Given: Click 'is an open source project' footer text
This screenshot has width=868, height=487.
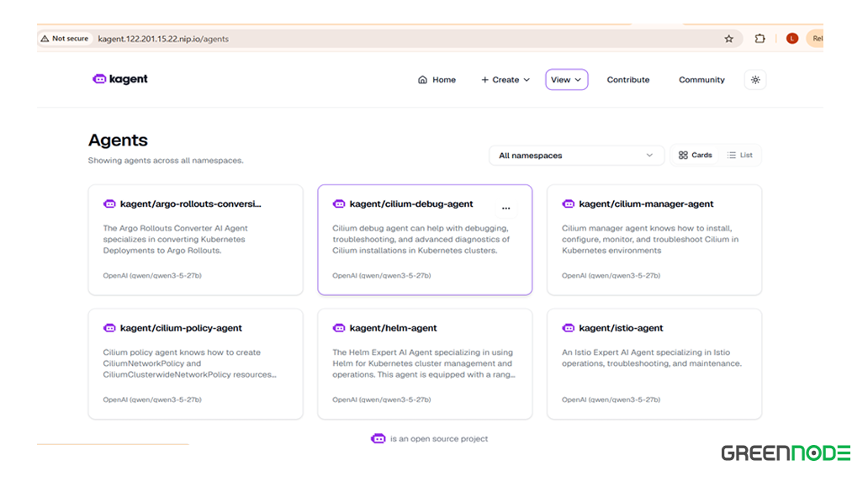Looking at the screenshot, I should (439, 438).
